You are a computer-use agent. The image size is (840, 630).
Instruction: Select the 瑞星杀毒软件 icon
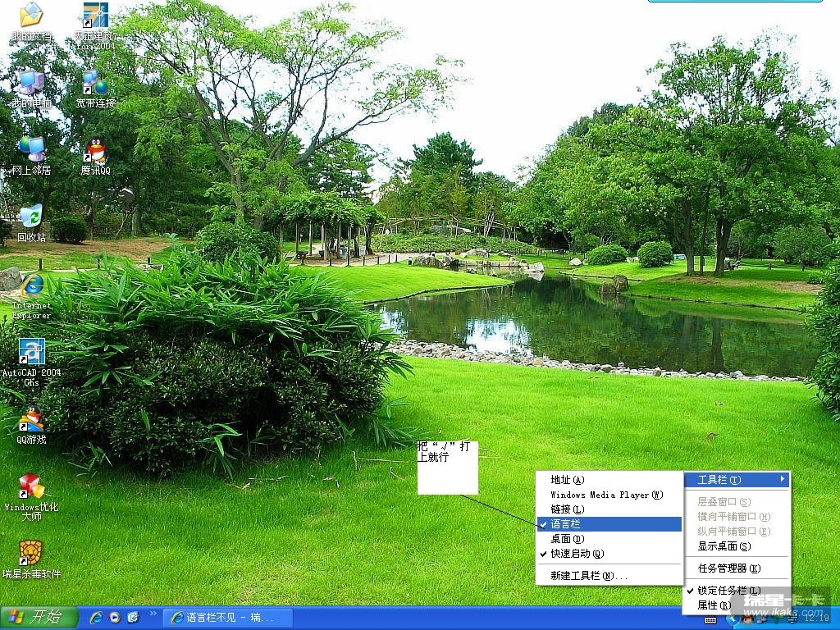coord(31,559)
